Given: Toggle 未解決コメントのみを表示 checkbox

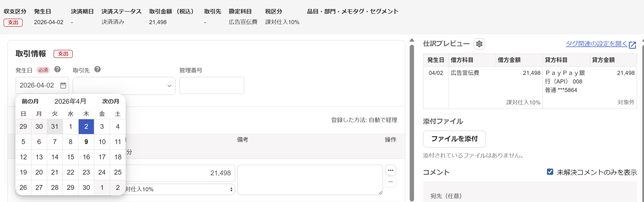Looking at the screenshot, I should pyautogui.click(x=550, y=172).
